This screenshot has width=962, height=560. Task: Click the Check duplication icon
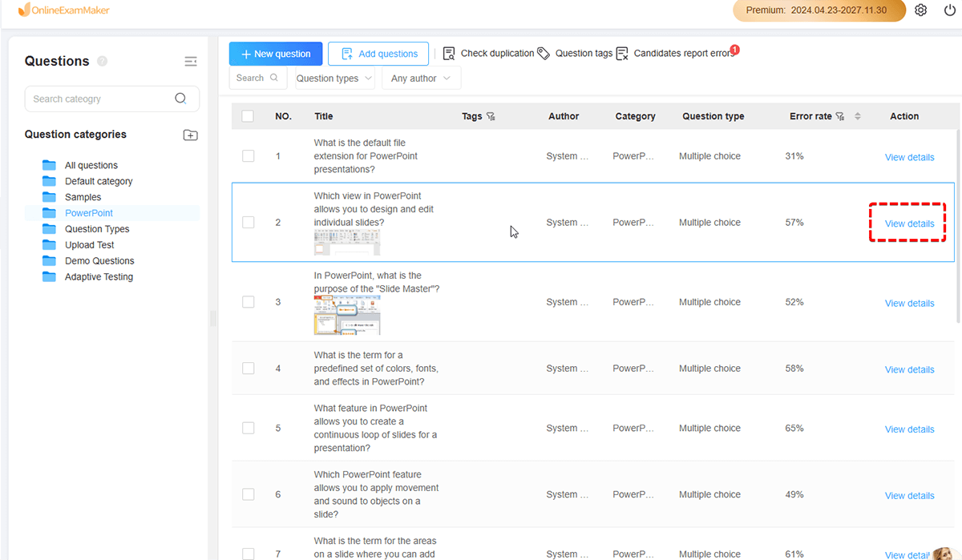point(450,54)
